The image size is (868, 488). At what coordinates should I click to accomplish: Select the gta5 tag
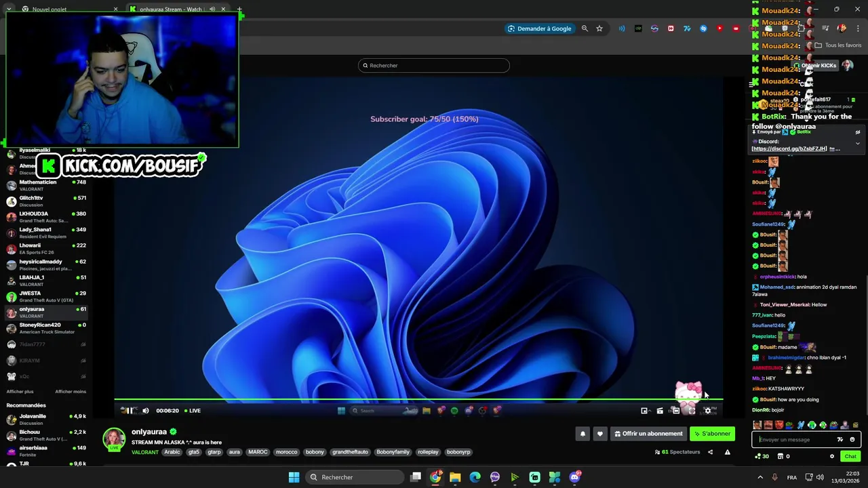pos(193,452)
